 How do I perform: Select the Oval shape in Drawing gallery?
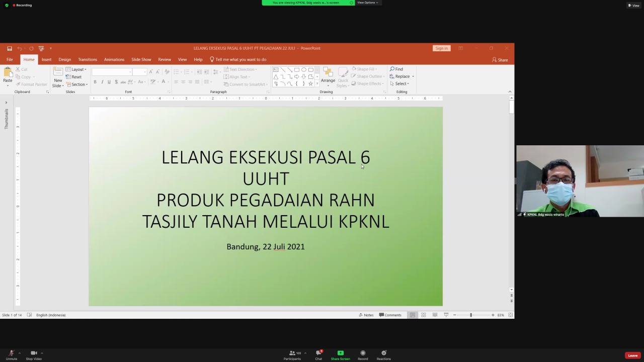304,70
